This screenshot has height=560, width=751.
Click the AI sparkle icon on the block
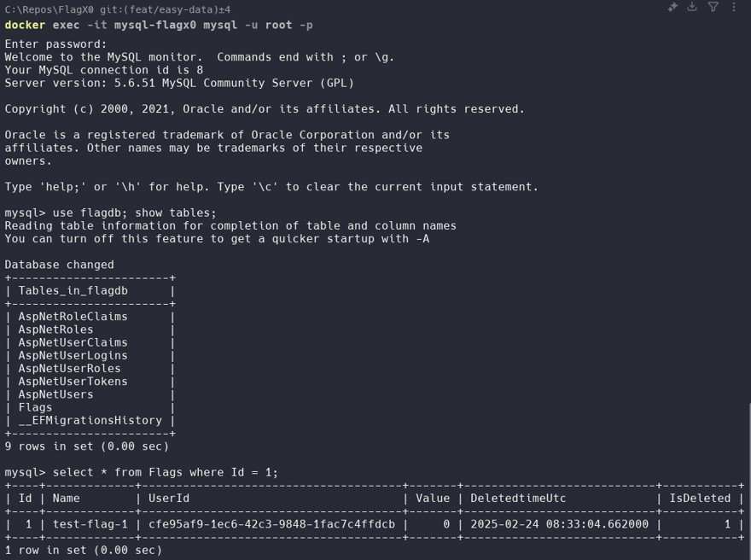click(672, 7)
